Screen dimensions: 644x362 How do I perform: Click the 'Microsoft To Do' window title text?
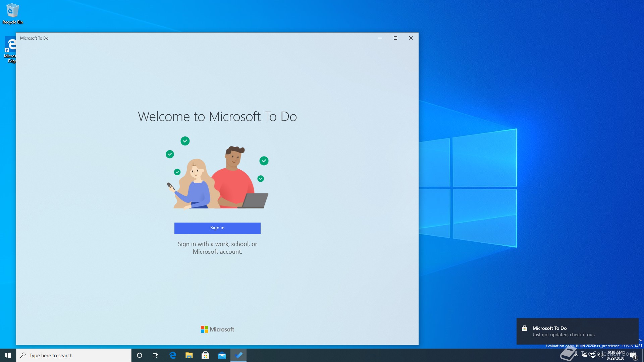pos(34,38)
